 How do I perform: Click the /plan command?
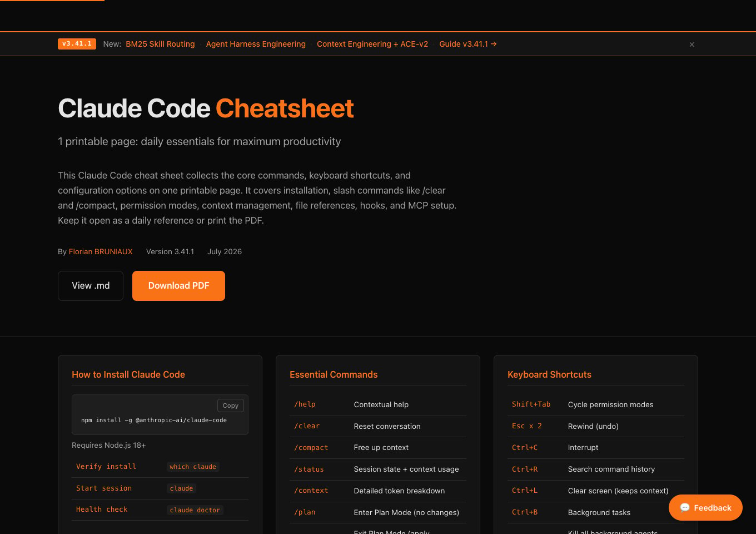click(305, 512)
